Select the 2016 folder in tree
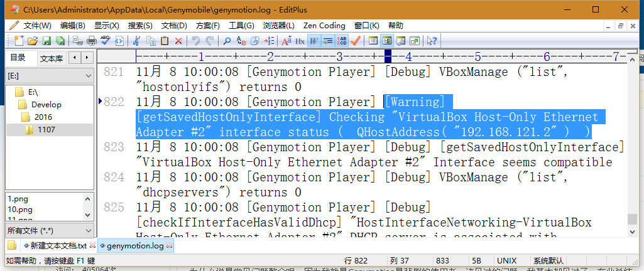Image resolution: width=644 pixels, height=271 pixels. (x=37, y=117)
